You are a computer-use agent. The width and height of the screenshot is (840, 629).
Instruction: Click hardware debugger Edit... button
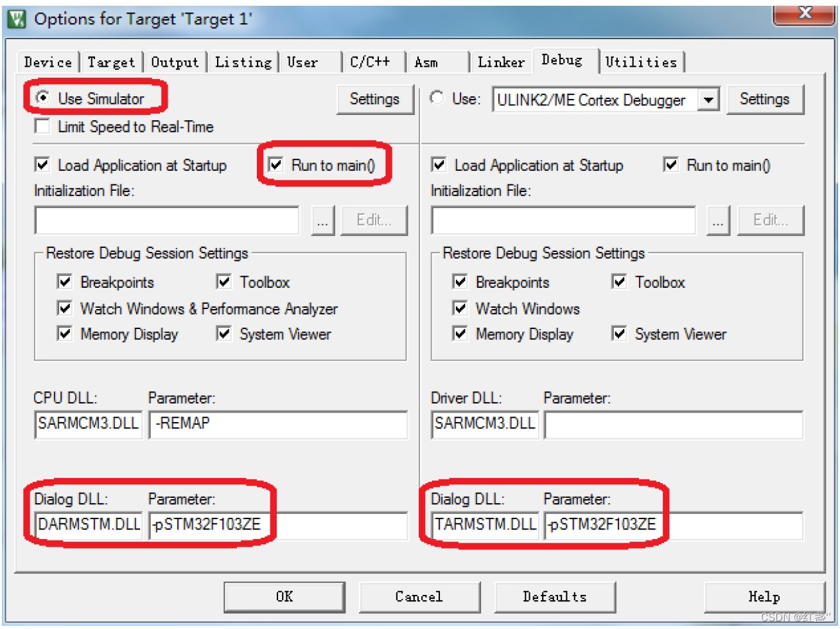click(x=771, y=220)
